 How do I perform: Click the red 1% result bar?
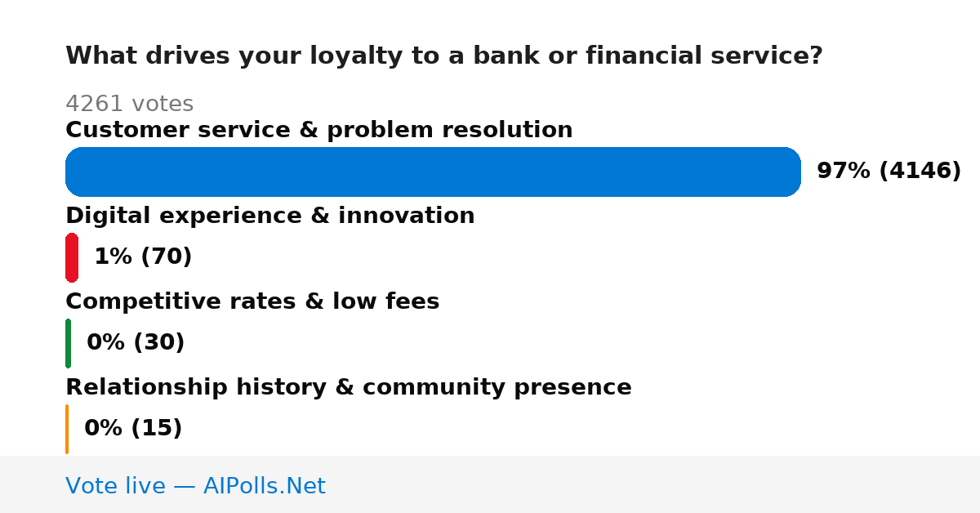[72, 257]
